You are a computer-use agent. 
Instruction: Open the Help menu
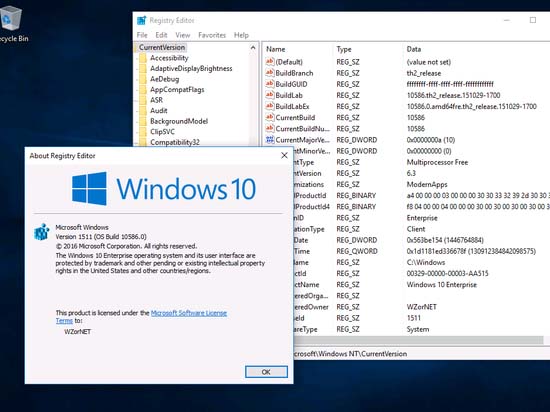coord(241,35)
